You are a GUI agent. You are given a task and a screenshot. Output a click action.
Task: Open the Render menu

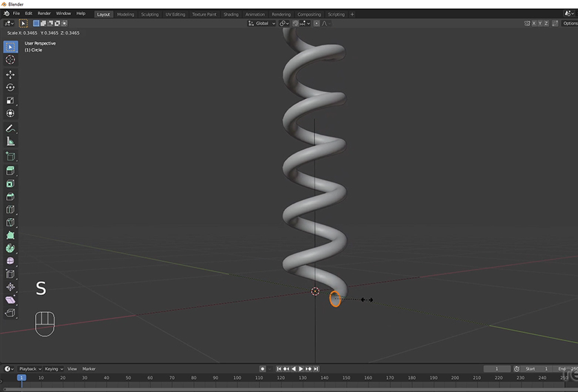[44, 13]
